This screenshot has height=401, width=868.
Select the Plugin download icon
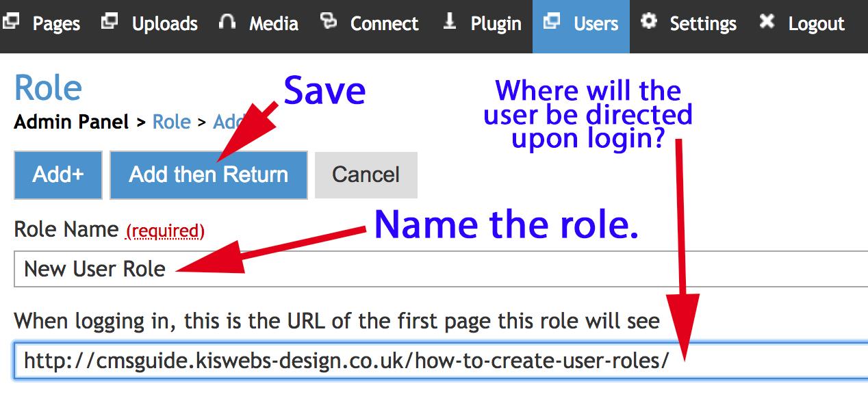(x=449, y=23)
